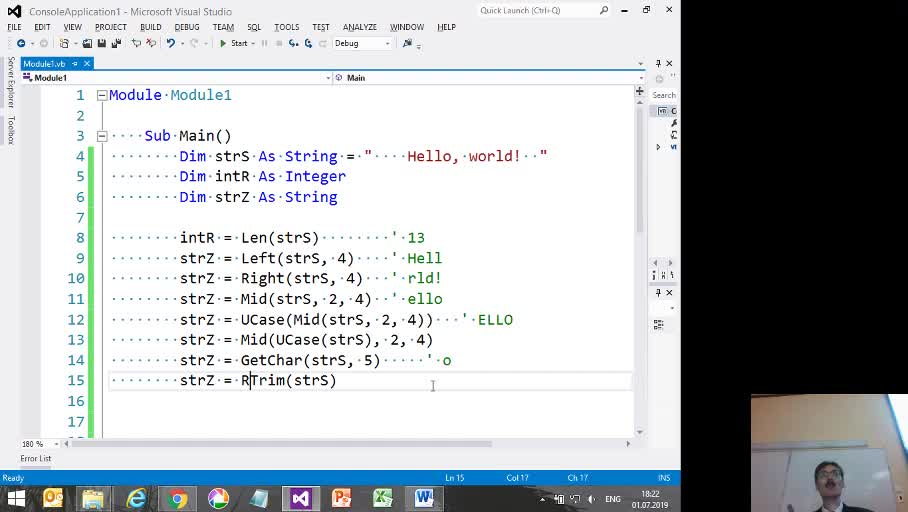Viewport: 908px width, 512px height.
Task: Click the editor vertical scrollbar thumb
Action: pos(640,170)
